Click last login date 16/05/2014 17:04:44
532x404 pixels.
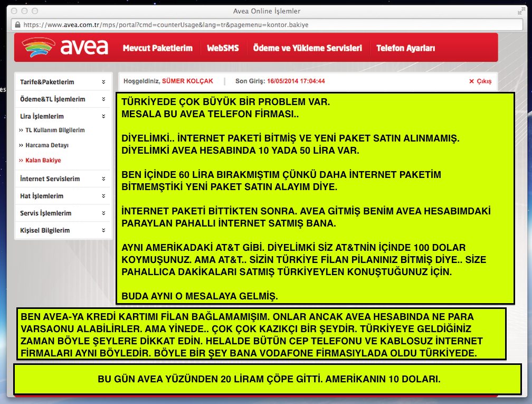click(296, 81)
